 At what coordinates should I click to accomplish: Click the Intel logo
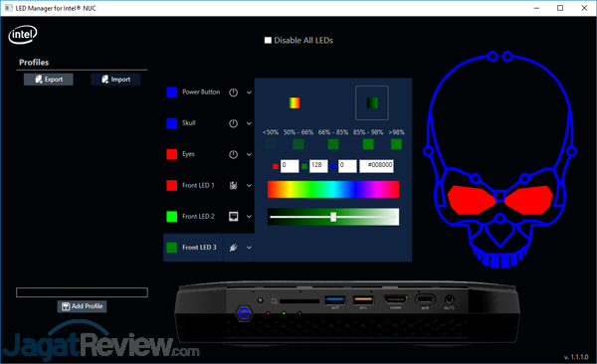(23, 34)
